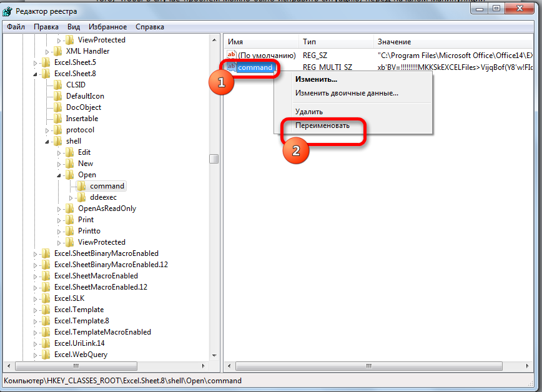Open the Правка menu

click(x=46, y=27)
